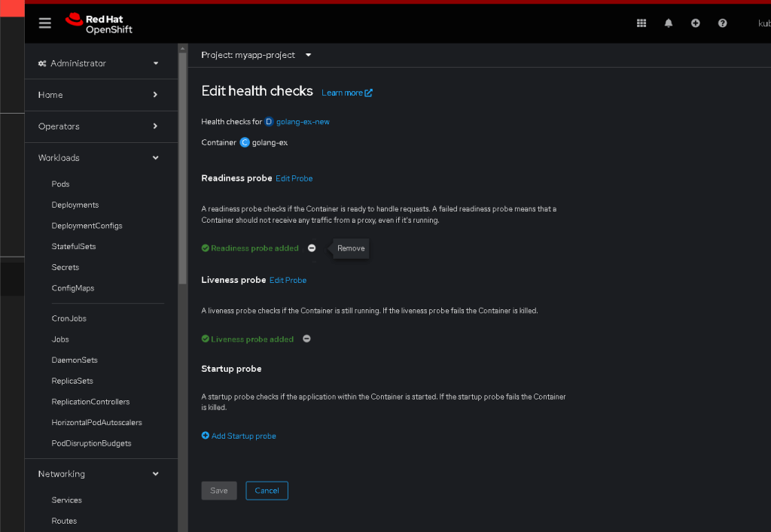The image size is (771, 532).
Task: Click the Cancel button
Action: click(267, 491)
